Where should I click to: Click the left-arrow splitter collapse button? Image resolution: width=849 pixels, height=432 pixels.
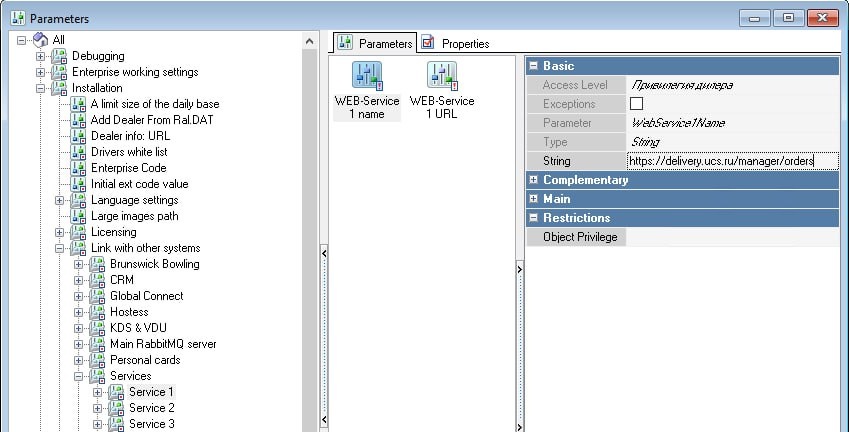coord(323,254)
